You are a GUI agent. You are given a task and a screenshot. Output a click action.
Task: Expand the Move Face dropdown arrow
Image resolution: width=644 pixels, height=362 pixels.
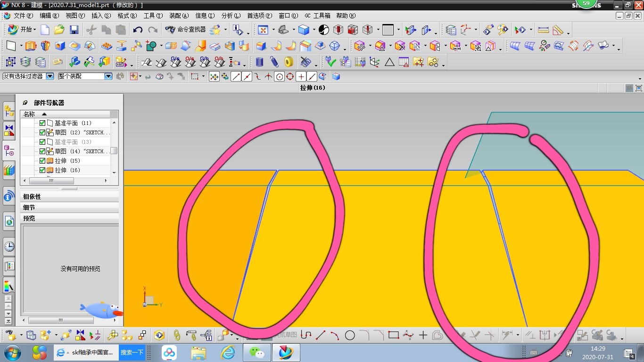coord(370,46)
